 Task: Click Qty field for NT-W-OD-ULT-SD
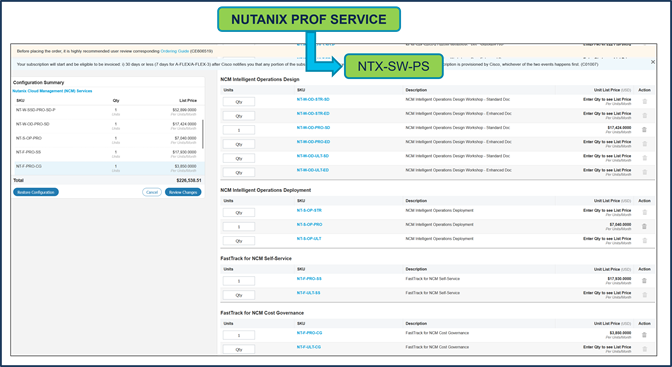click(239, 159)
